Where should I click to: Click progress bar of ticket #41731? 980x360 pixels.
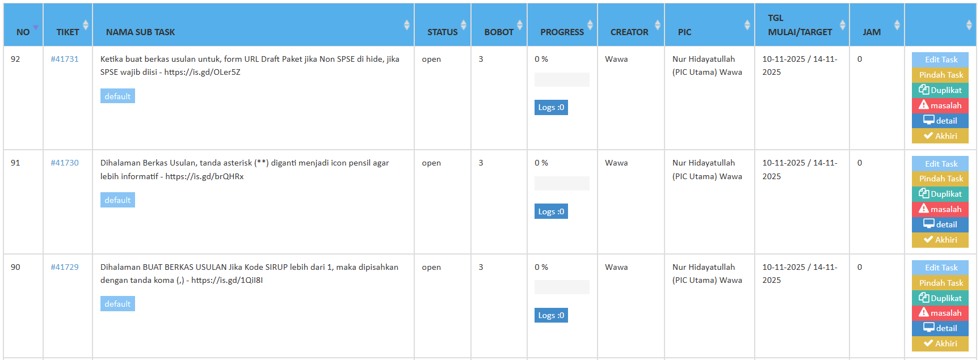[562, 80]
